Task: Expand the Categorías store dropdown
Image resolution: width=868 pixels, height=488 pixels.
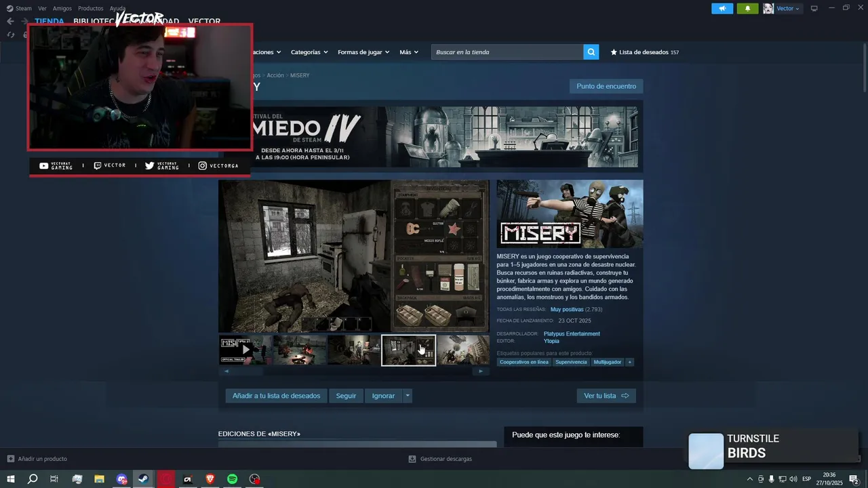Action: click(x=309, y=52)
